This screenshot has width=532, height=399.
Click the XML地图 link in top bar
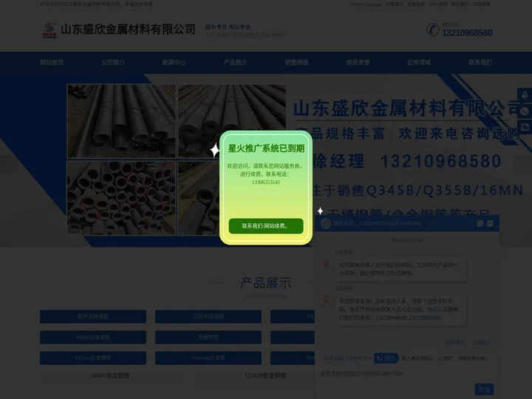click(438, 4)
